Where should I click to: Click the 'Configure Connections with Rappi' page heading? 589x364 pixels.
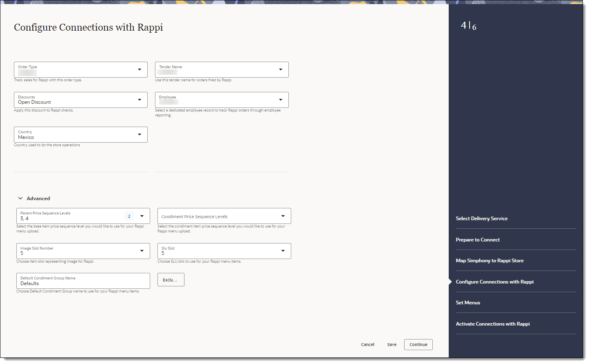pyautogui.click(x=88, y=27)
